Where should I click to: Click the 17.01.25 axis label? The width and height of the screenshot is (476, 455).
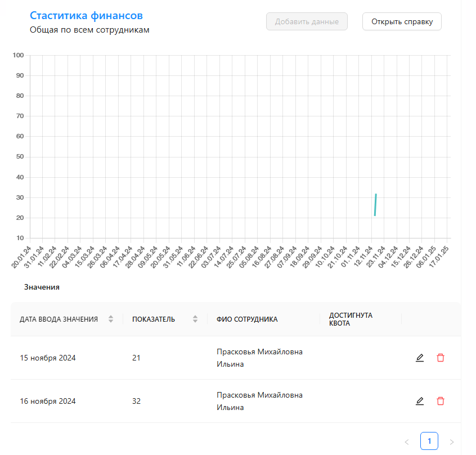[439, 257]
